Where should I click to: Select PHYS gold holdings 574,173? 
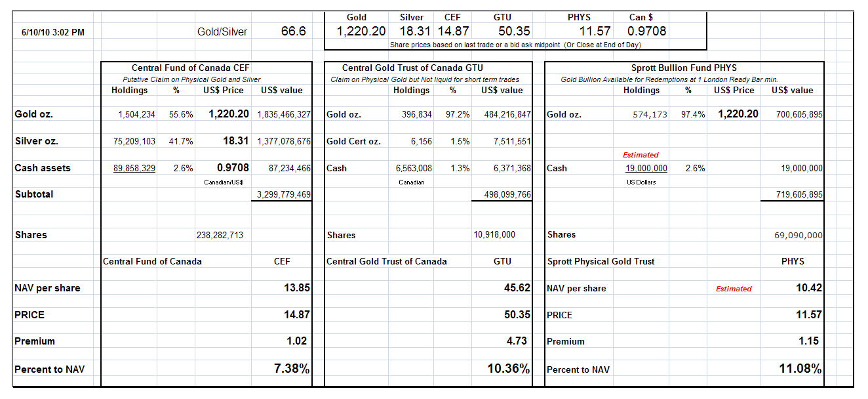click(651, 114)
